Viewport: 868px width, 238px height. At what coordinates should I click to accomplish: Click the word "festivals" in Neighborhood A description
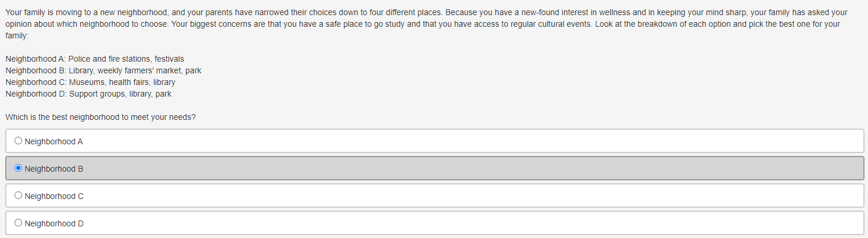169,59
